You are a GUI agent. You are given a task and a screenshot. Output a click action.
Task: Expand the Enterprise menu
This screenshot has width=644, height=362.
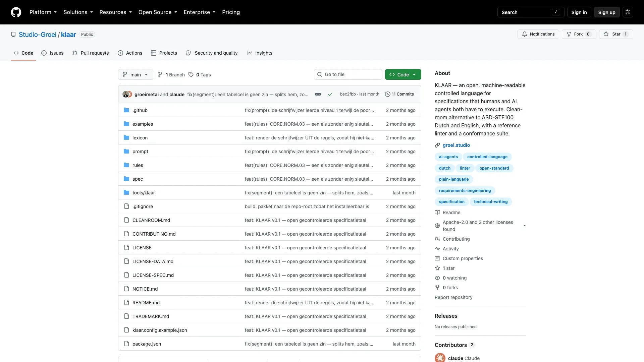pos(200,12)
